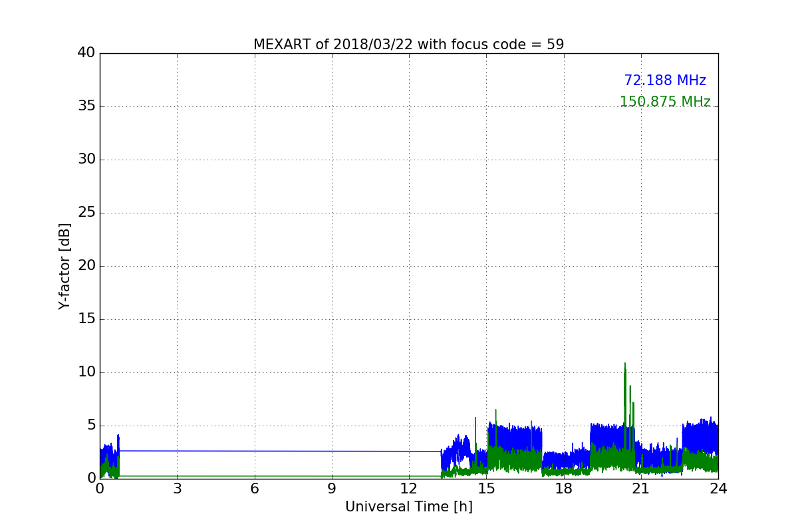The height and width of the screenshot is (532, 798).
Task: Click the x-axis tick label '6'
Action: (254, 489)
